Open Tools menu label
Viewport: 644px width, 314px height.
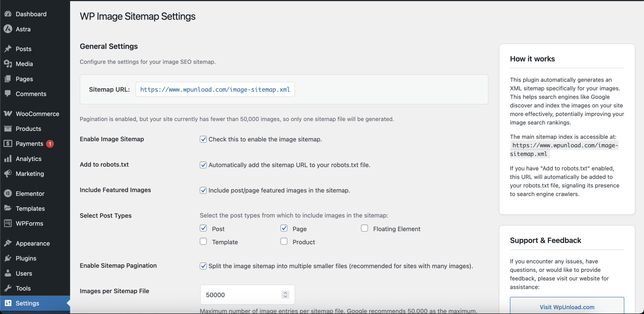tap(23, 288)
